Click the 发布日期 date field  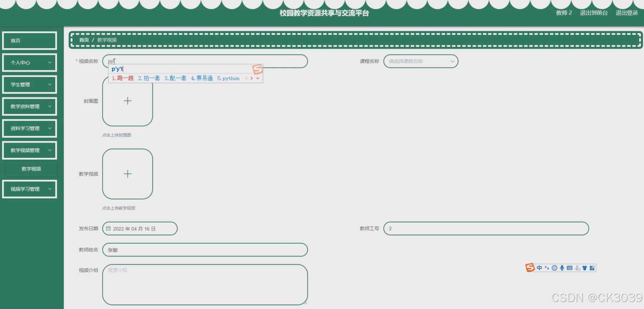coord(140,229)
